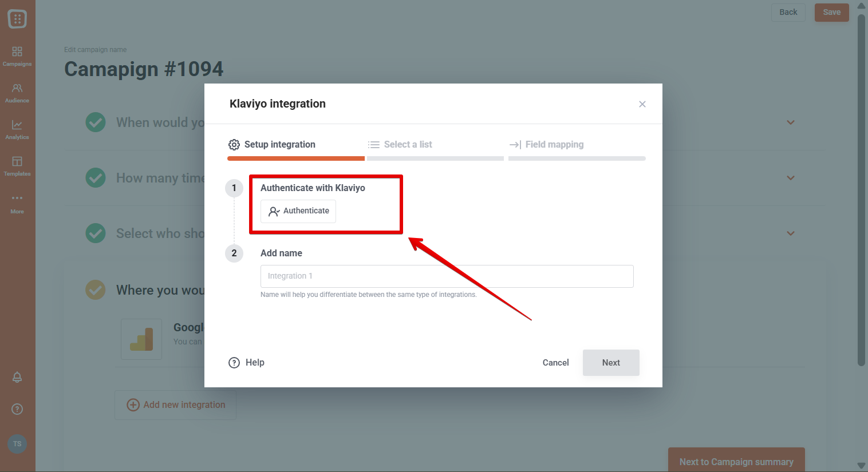868x472 pixels.
Task: Close the Klaviyo integration dialog
Action: [x=642, y=104]
